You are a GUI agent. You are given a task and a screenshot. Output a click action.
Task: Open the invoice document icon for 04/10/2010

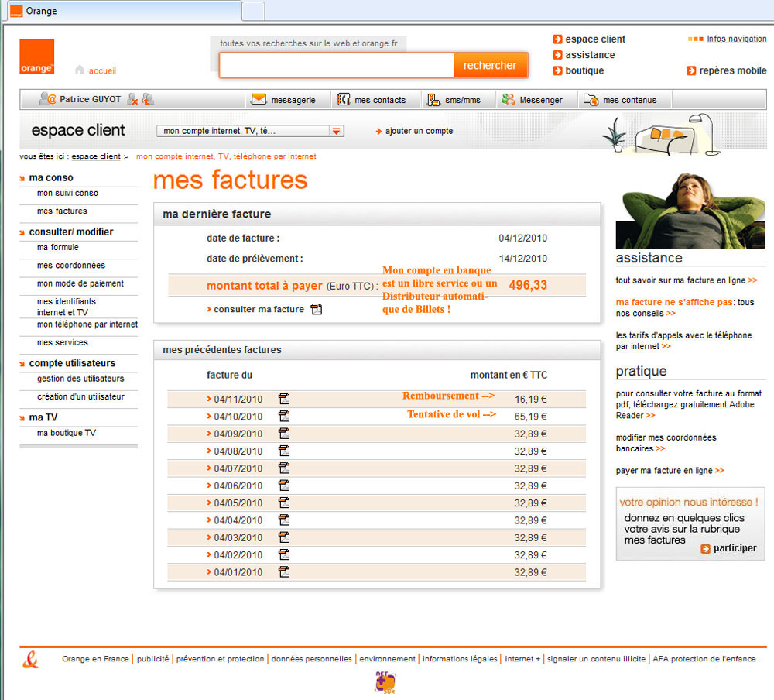tap(284, 416)
